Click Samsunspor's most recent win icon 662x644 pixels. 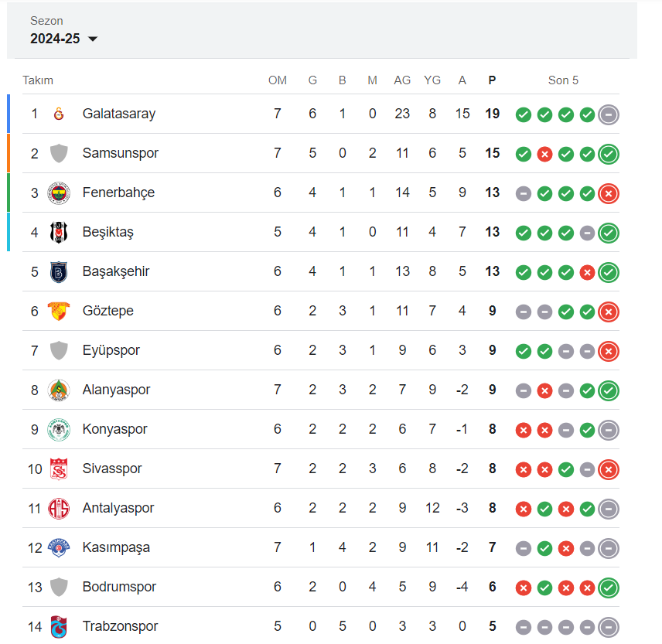pyautogui.click(x=609, y=154)
